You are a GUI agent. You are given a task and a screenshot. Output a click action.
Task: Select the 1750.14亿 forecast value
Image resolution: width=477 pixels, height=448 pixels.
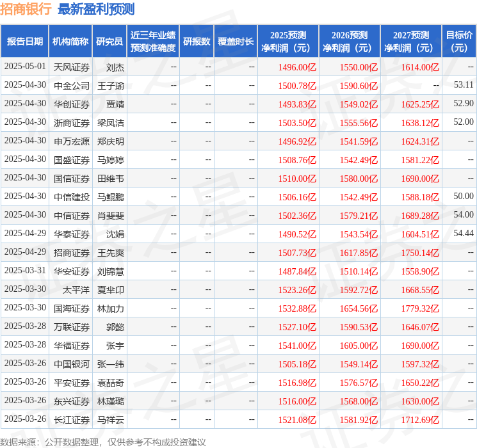click(x=419, y=252)
